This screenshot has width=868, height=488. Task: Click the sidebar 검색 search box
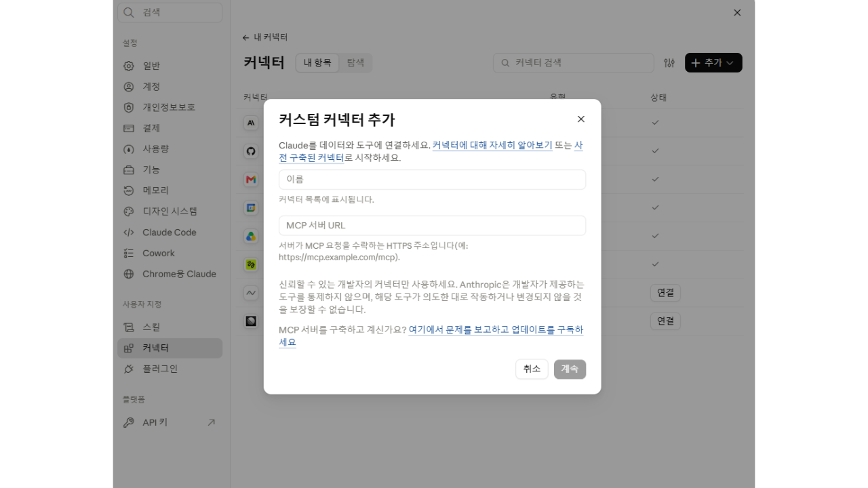(170, 12)
